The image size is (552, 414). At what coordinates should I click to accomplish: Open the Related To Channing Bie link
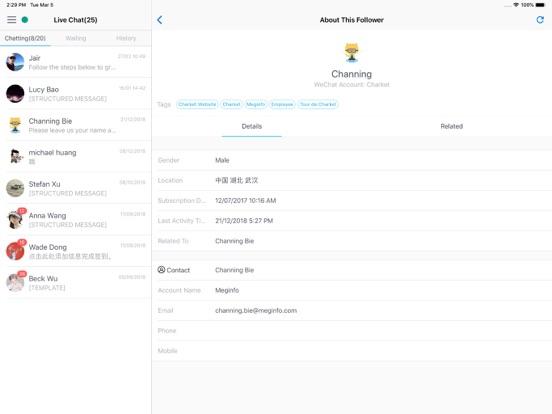[234, 241]
